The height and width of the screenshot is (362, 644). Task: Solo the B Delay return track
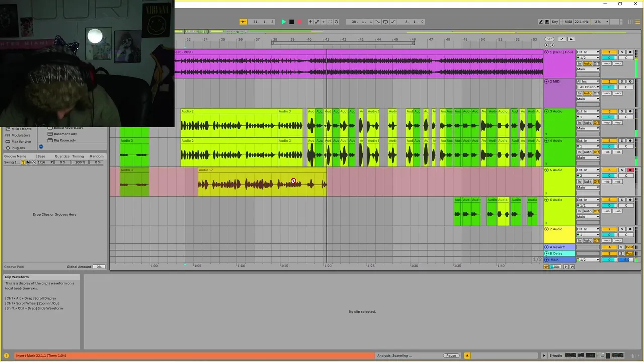coord(622,254)
